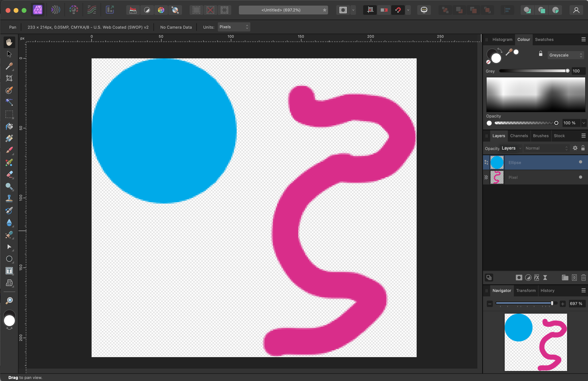Toggle the layer lock icon
The width and height of the screenshot is (588, 381).
583,148
